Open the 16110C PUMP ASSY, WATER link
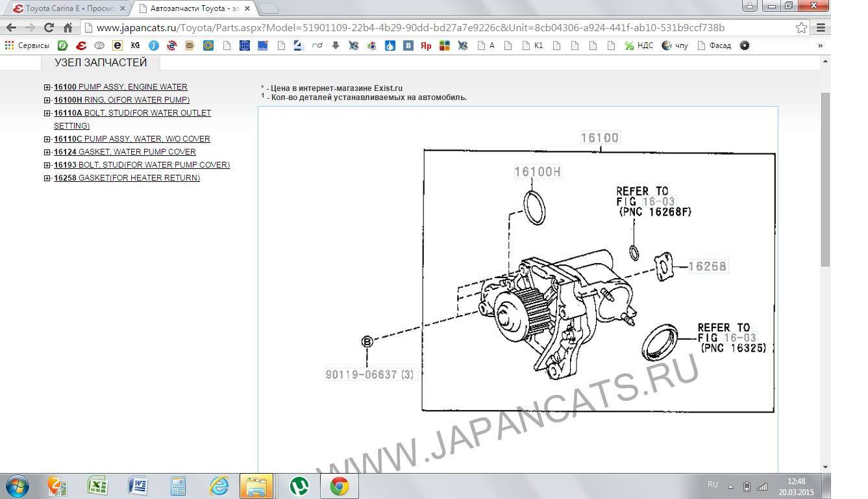 click(132, 139)
